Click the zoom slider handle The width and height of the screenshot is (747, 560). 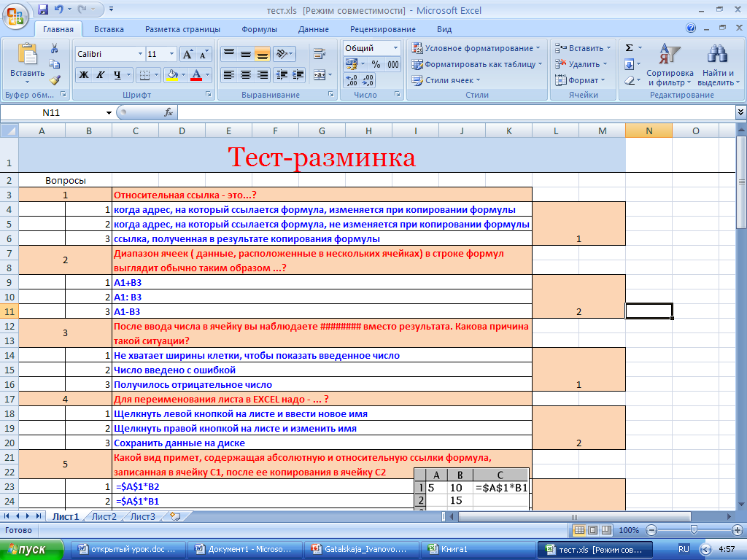(694, 530)
